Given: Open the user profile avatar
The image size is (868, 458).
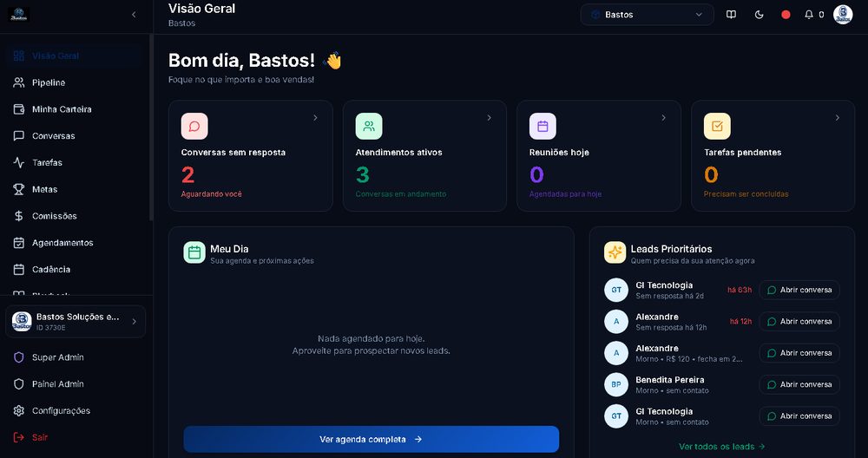Looking at the screenshot, I should click(x=843, y=15).
